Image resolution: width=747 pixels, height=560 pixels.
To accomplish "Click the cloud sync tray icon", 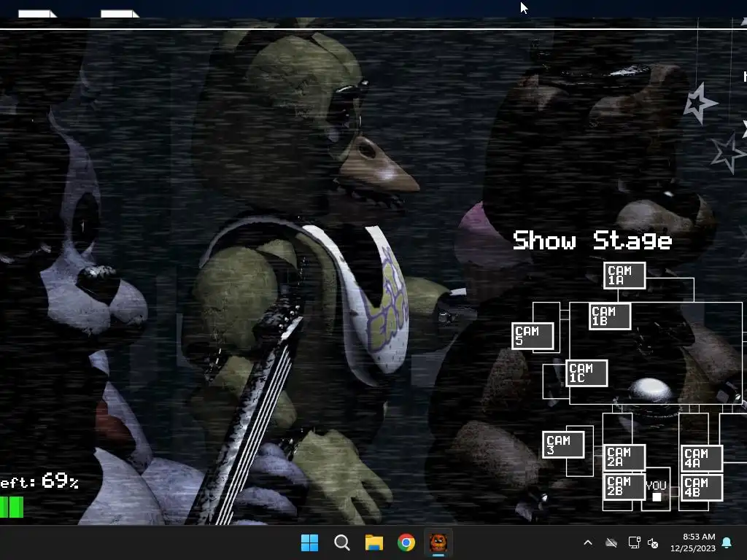I will [x=611, y=542].
